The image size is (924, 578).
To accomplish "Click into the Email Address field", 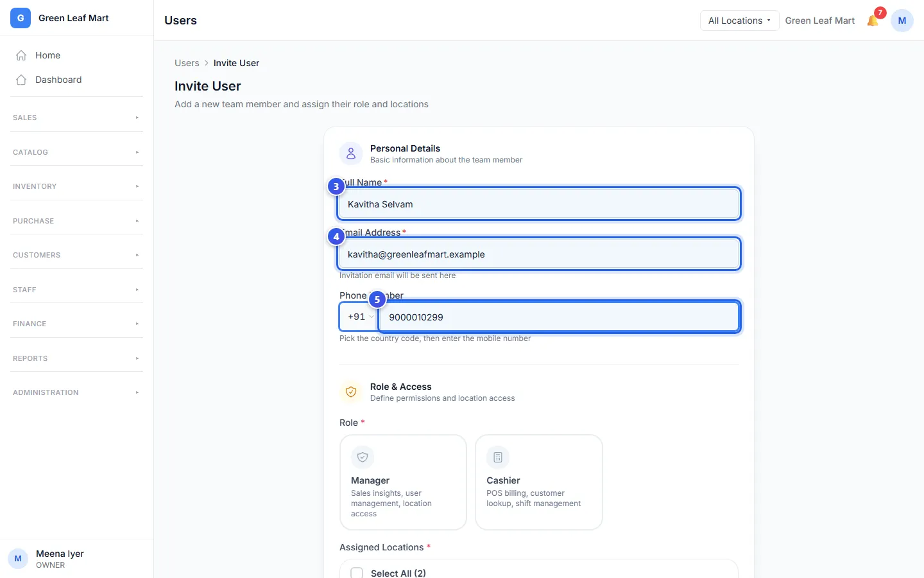I will (x=539, y=254).
